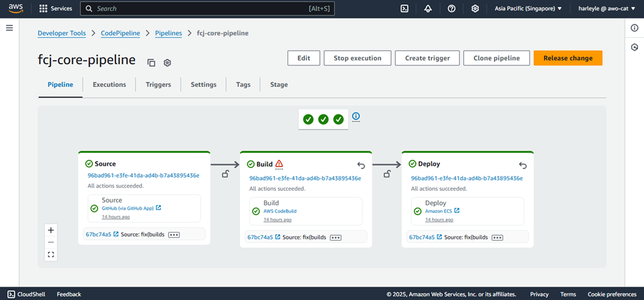Open Source stage execution ID link
The height and width of the screenshot is (300, 644).
coord(143,175)
